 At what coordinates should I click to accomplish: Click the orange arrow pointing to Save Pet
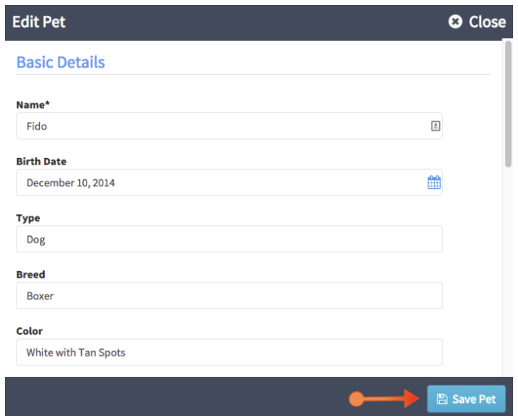392,399
